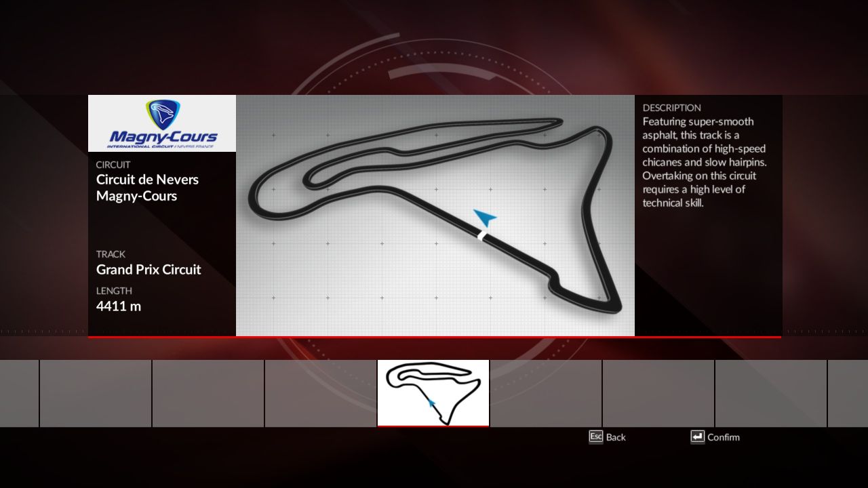The image size is (868, 488).
Task: Click the blue direction arrow on the large track map
Action: (484, 218)
